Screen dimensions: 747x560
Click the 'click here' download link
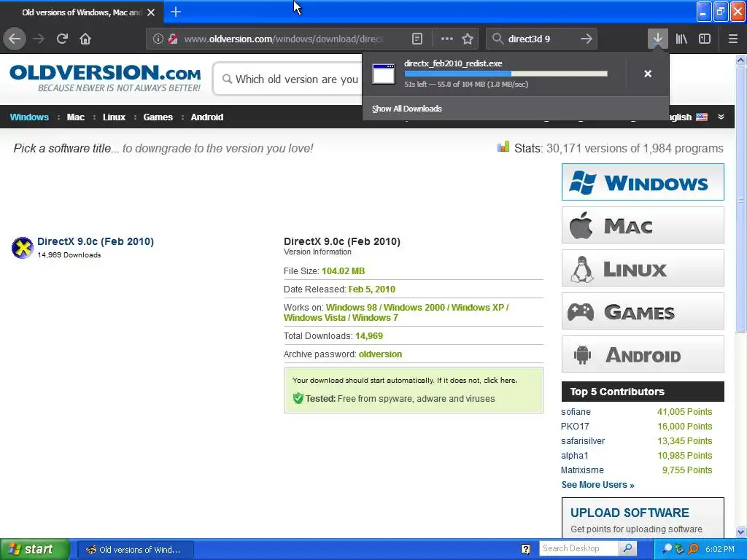pos(500,380)
